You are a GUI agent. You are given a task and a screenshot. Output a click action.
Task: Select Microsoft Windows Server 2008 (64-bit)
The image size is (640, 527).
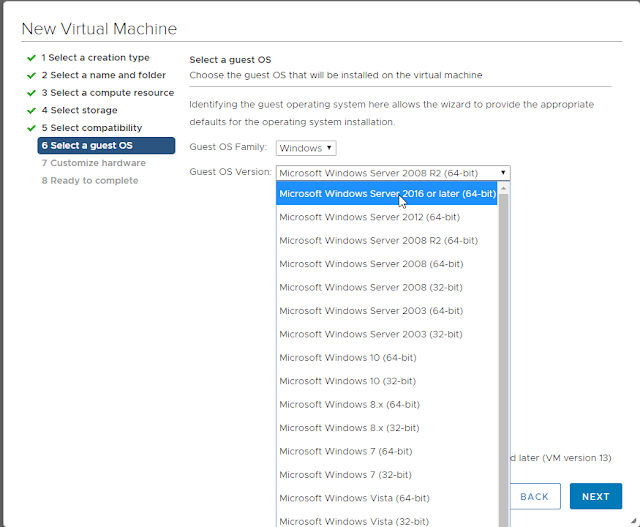coord(387,264)
